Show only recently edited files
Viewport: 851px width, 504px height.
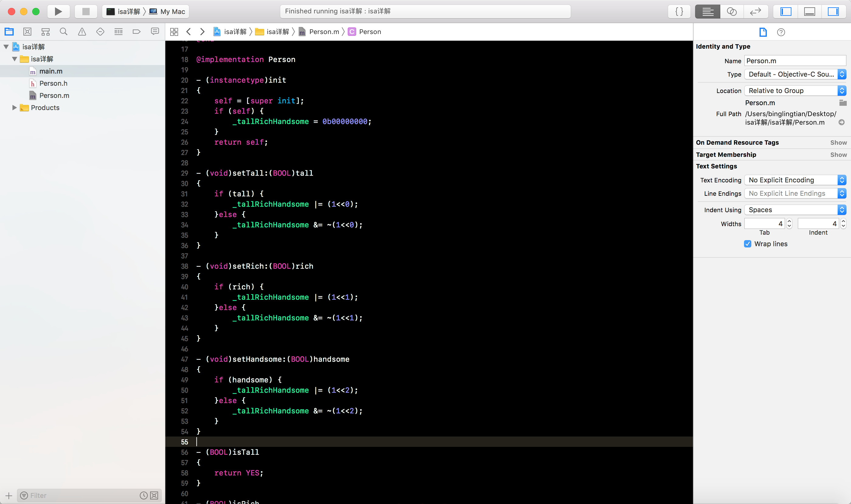(144, 495)
